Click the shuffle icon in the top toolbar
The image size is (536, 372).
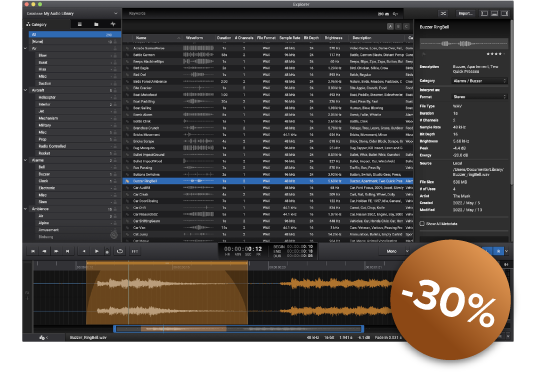tap(443, 13)
